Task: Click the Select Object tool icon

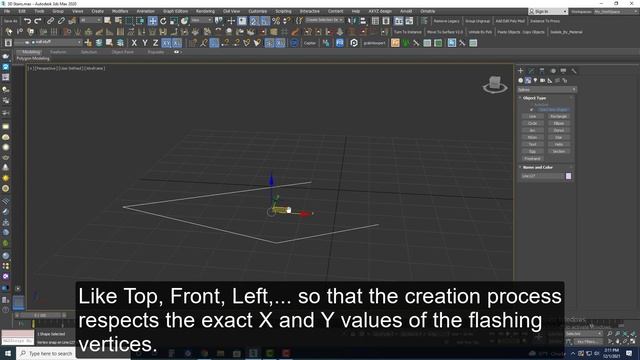Action: pos(108,20)
